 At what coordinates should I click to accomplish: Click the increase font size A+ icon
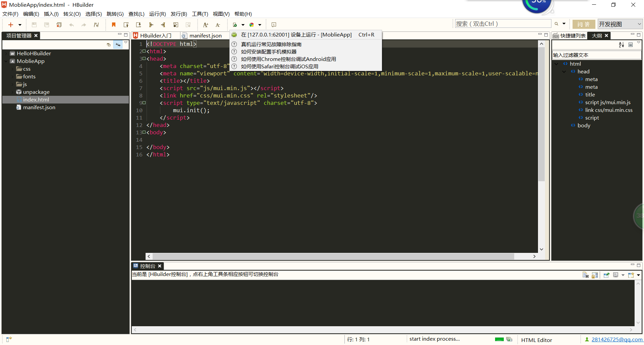pyautogui.click(x=206, y=25)
